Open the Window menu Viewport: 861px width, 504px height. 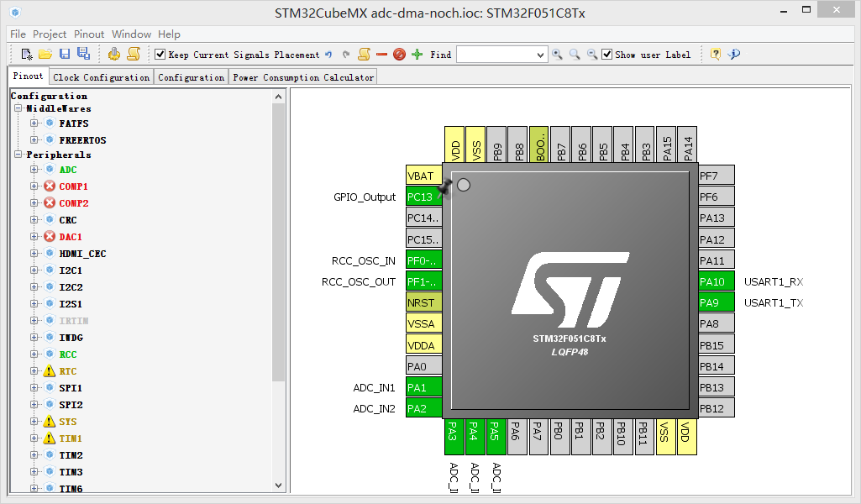pos(131,34)
